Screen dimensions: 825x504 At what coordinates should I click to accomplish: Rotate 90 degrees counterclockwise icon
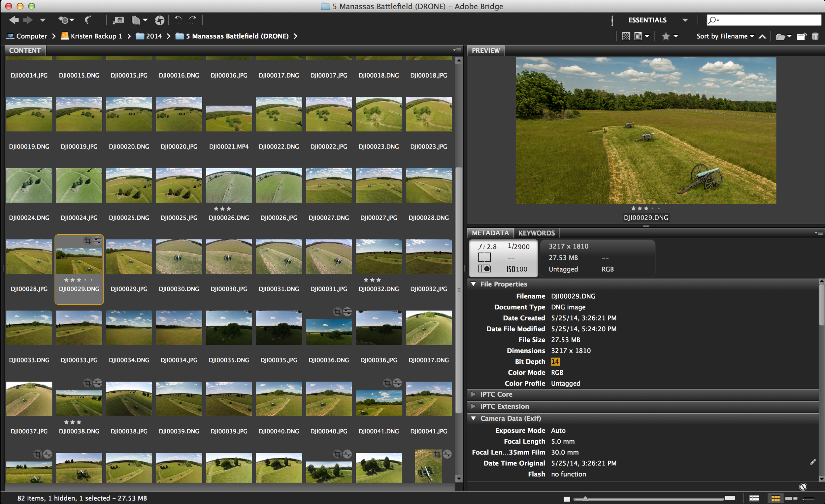tap(178, 20)
